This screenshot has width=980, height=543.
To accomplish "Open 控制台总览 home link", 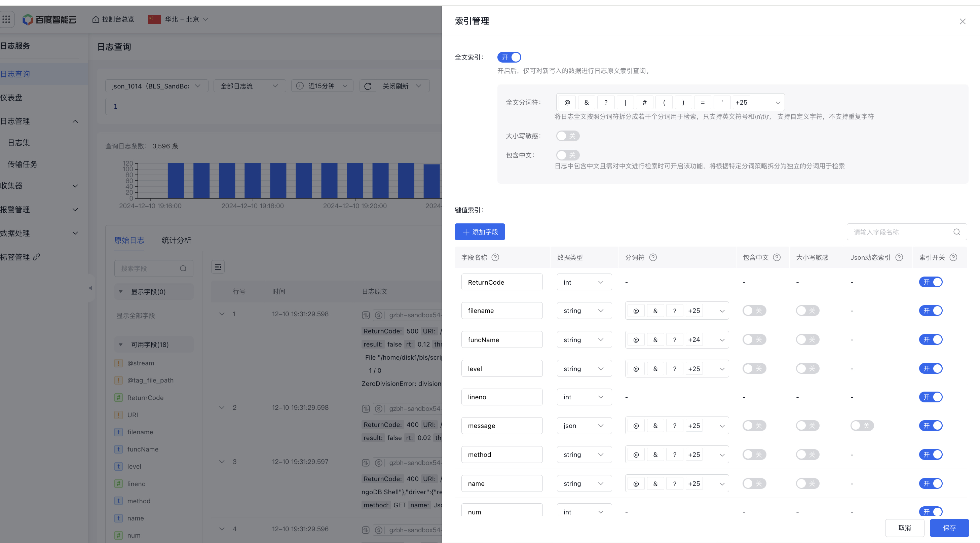I will pos(113,20).
